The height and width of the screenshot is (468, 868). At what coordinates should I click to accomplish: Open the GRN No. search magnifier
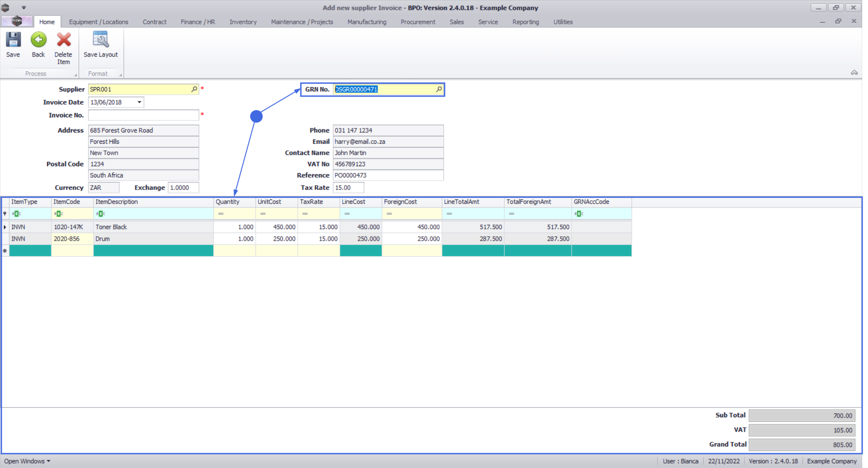click(439, 89)
